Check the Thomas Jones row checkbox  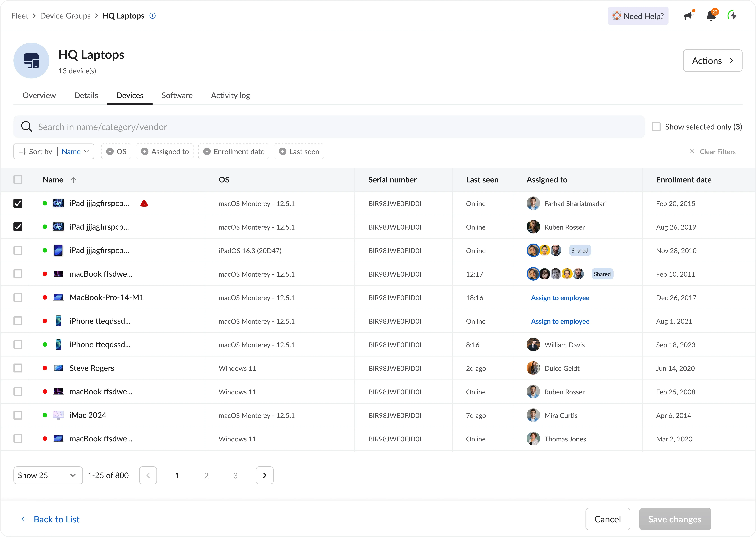(18, 438)
